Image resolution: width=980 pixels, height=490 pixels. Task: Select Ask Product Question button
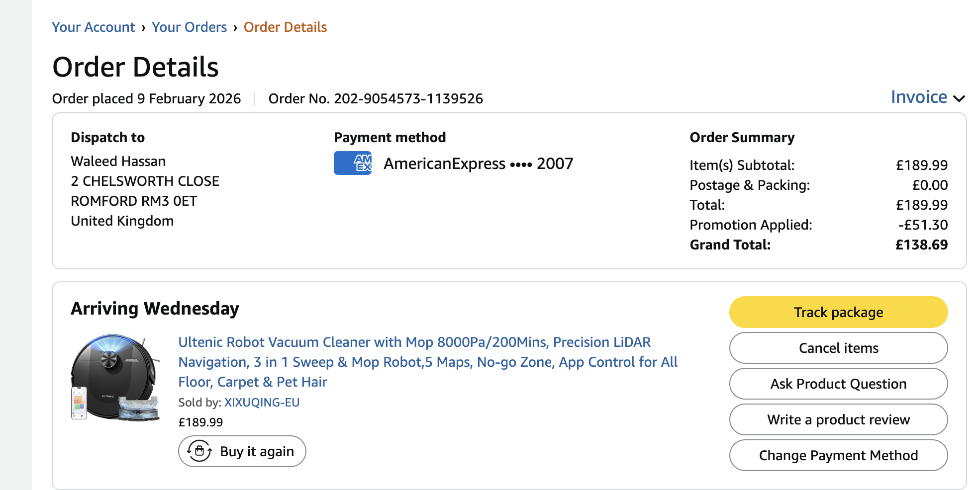838,384
